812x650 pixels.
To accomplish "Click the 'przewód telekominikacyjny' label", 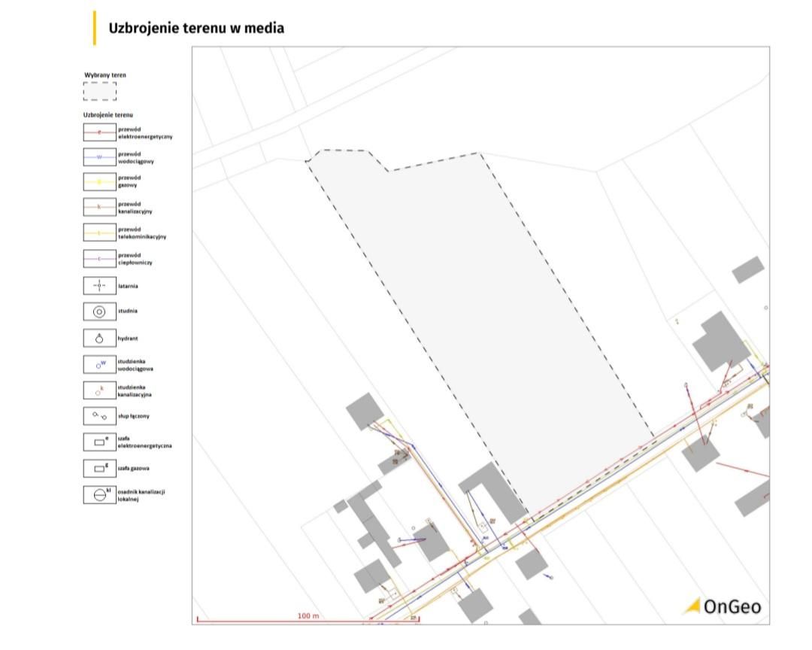I will pos(142,232).
